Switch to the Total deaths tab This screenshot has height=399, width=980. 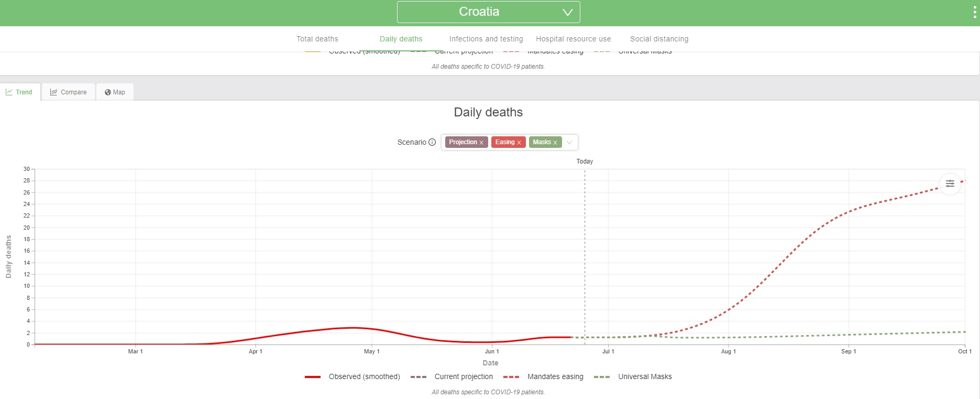[x=317, y=39]
